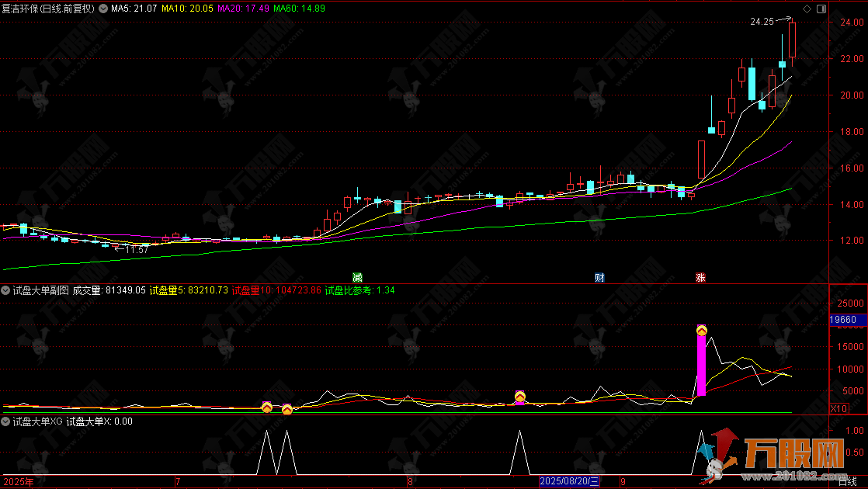Screen dimensions: 868x489
Task: Click the month 8 marker on the time axis
Action: coord(410,482)
